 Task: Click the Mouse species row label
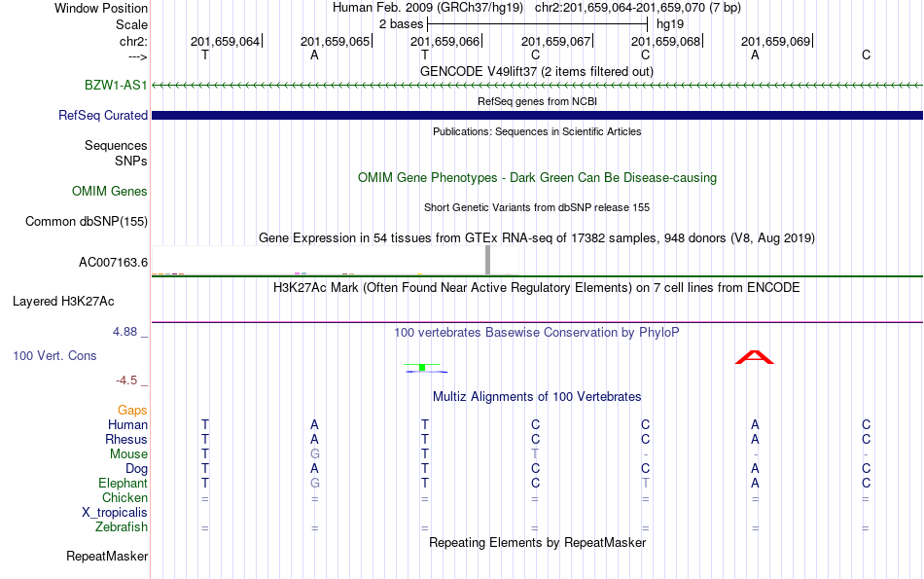[128, 454]
